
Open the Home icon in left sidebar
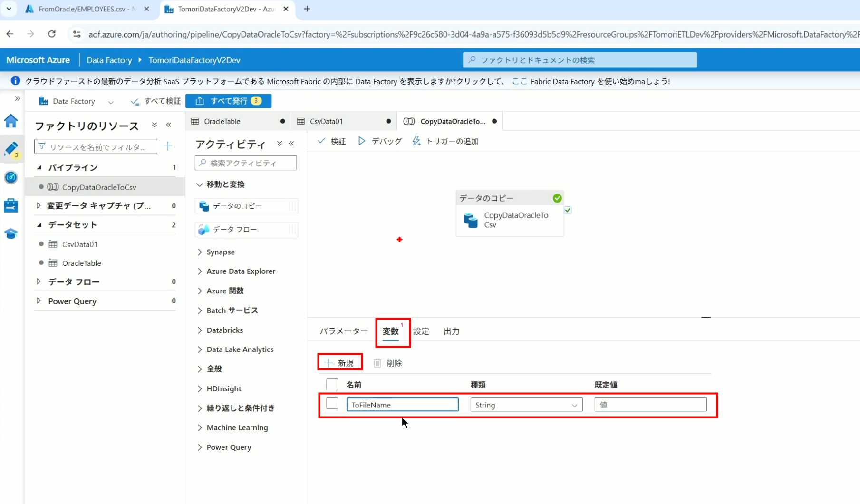coord(11,121)
